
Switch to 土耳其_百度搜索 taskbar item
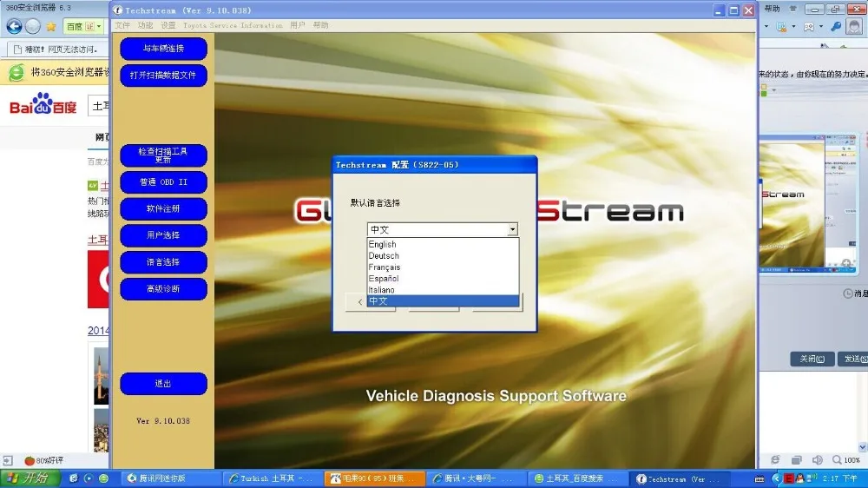coord(577,478)
